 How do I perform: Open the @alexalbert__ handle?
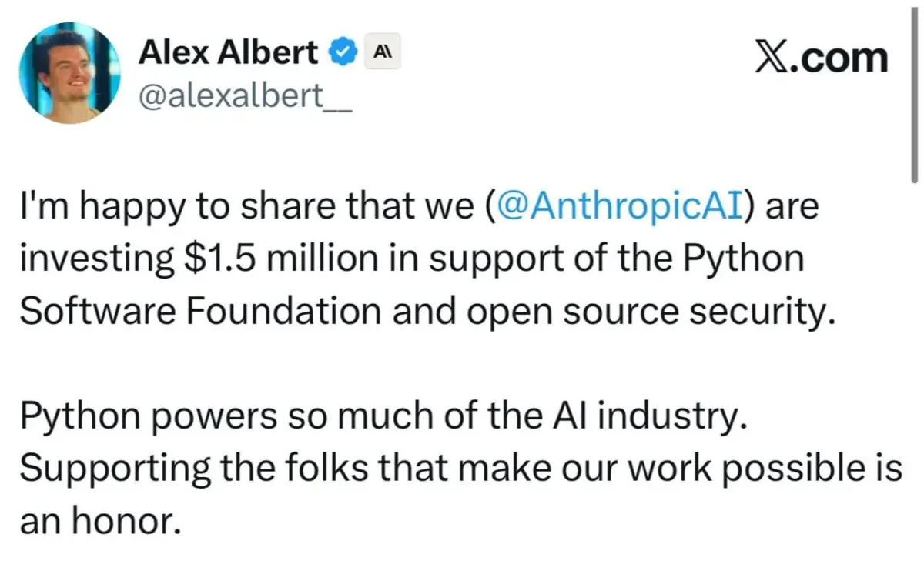pyautogui.click(x=244, y=98)
